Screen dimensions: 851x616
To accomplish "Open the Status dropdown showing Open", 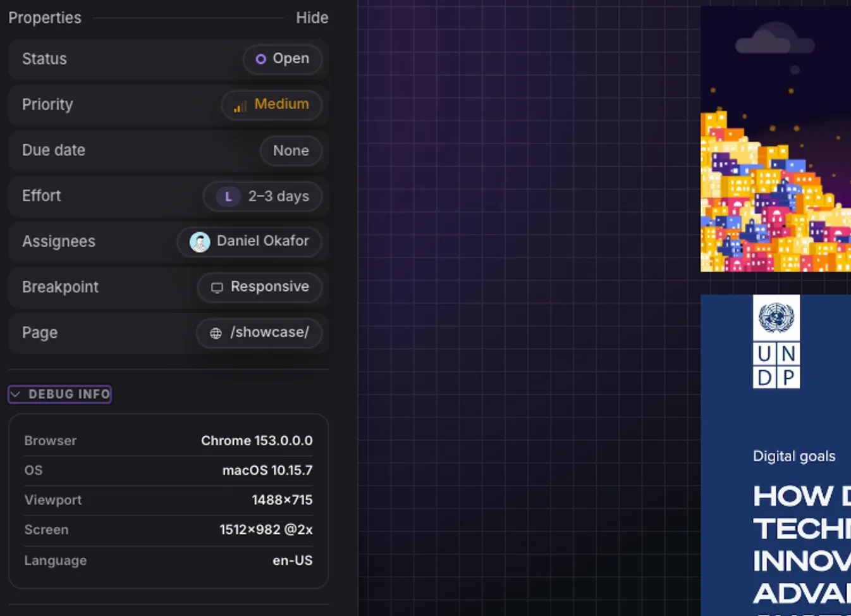I will [x=283, y=59].
